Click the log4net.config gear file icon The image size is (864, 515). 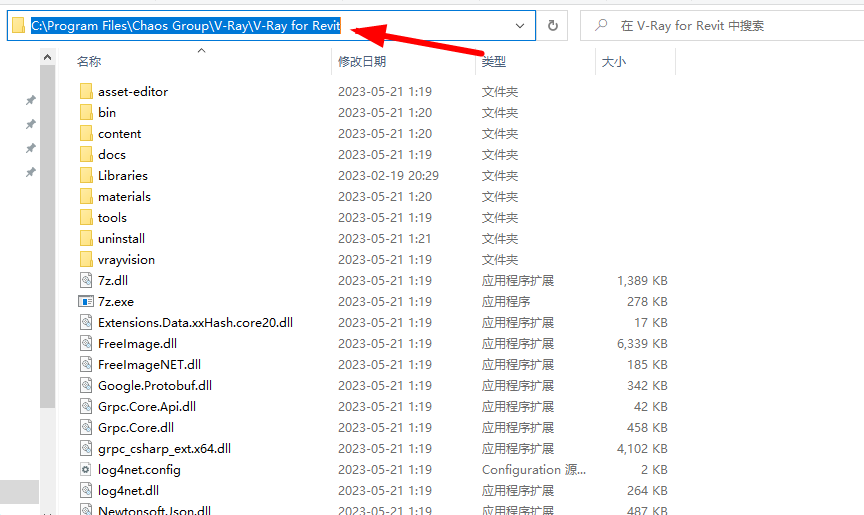click(x=86, y=469)
